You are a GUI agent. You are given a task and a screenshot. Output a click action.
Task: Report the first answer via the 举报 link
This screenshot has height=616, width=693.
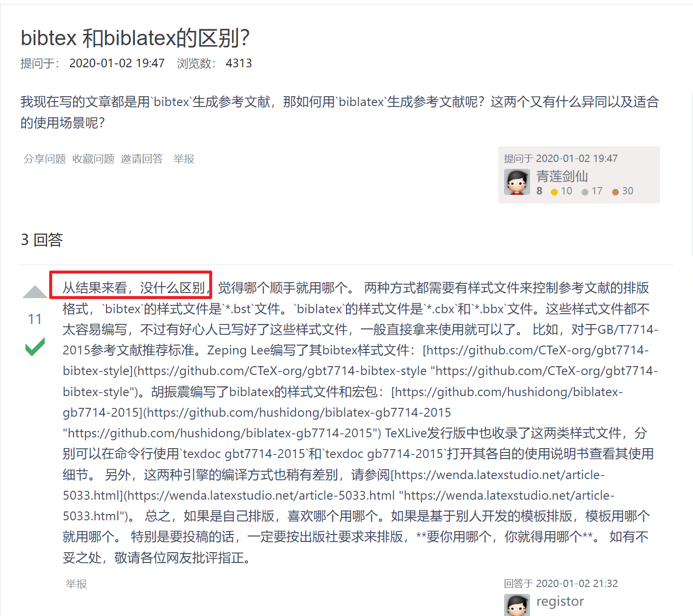(76, 584)
